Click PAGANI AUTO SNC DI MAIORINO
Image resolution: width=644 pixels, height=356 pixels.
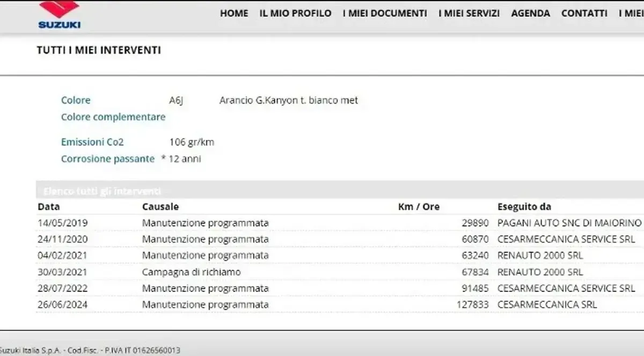[x=569, y=223]
